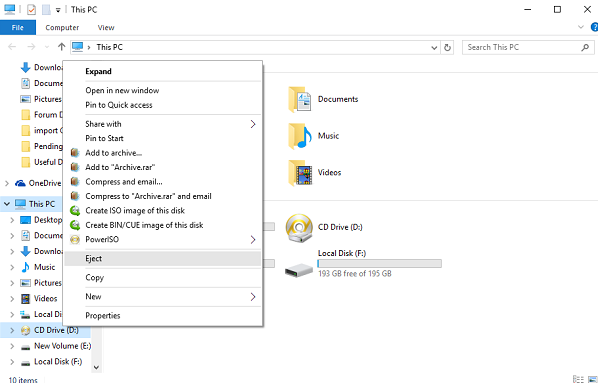Select Music in the navigation tree
598x383 pixels.
click(38, 267)
